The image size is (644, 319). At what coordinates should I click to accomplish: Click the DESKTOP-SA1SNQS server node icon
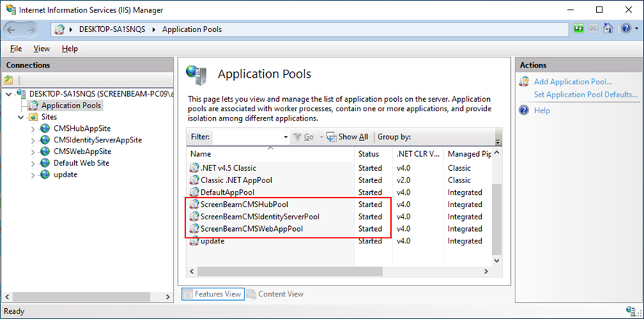[x=21, y=94]
